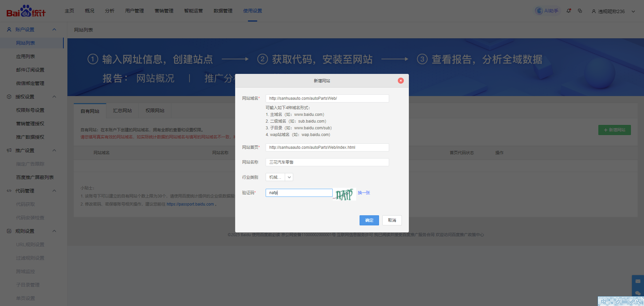Focus the 网站名称 input field
644x306 pixels.
point(327,162)
